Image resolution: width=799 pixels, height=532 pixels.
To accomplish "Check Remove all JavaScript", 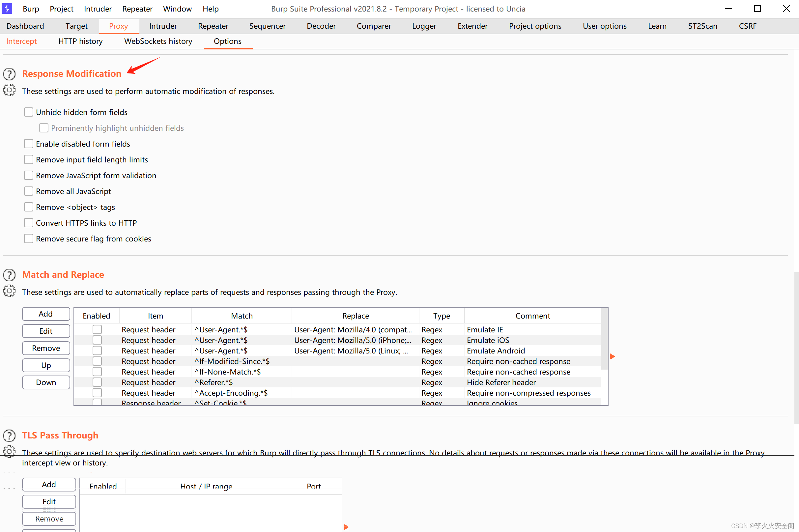I will [28, 191].
